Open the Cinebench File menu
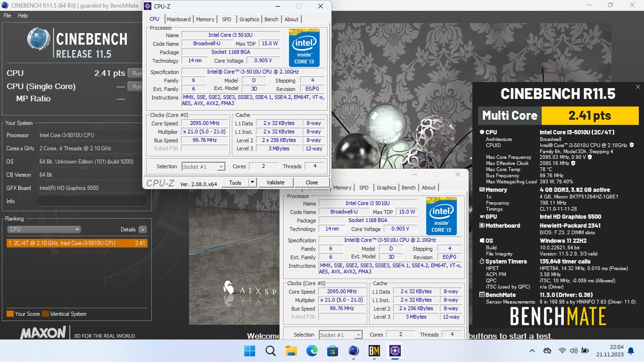 coord(8,16)
